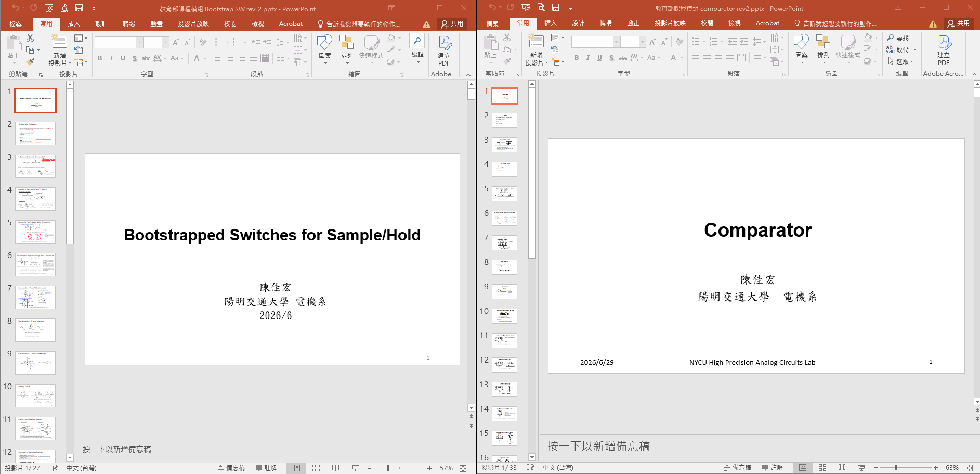Click Share (共用) button in left window
This screenshot has height=474, width=980.
pos(452,24)
